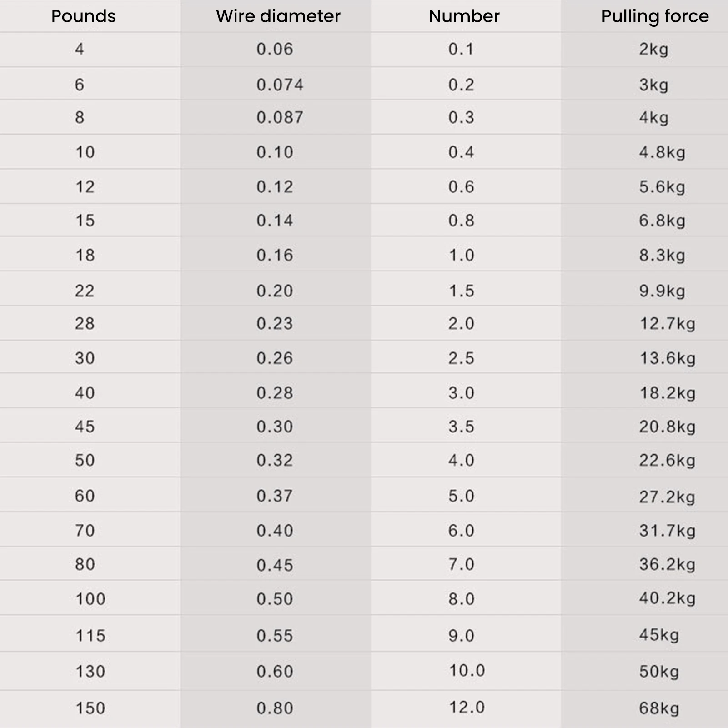The height and width of the screenshot is (728, 728).
Task: Select the 10.0 number cell
Action: pos(467,670)
